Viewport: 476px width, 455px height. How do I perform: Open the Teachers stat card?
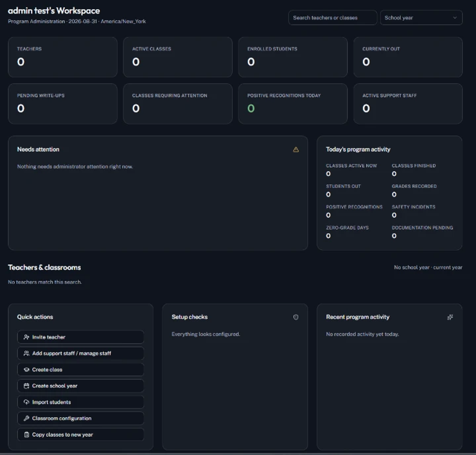click(x=63, y=57)
